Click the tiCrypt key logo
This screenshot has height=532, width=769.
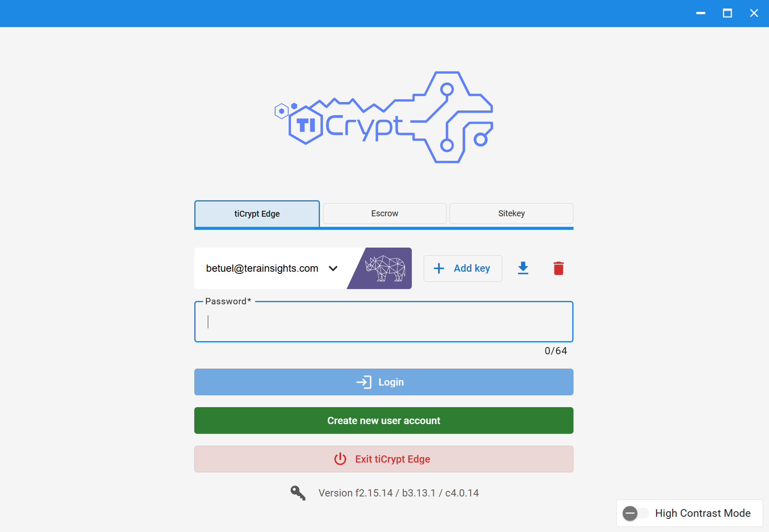pyautogui.click(x=384, y=117)
